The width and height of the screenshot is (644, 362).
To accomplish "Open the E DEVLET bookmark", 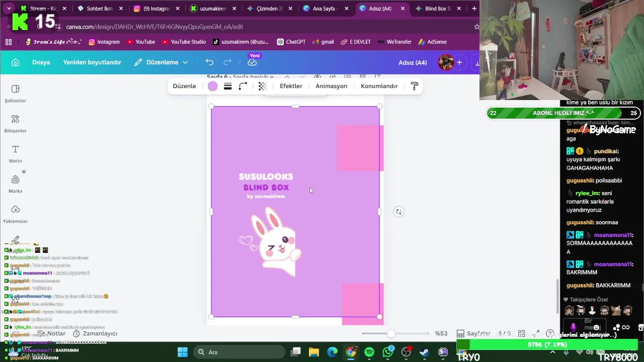I will (356, 42).
